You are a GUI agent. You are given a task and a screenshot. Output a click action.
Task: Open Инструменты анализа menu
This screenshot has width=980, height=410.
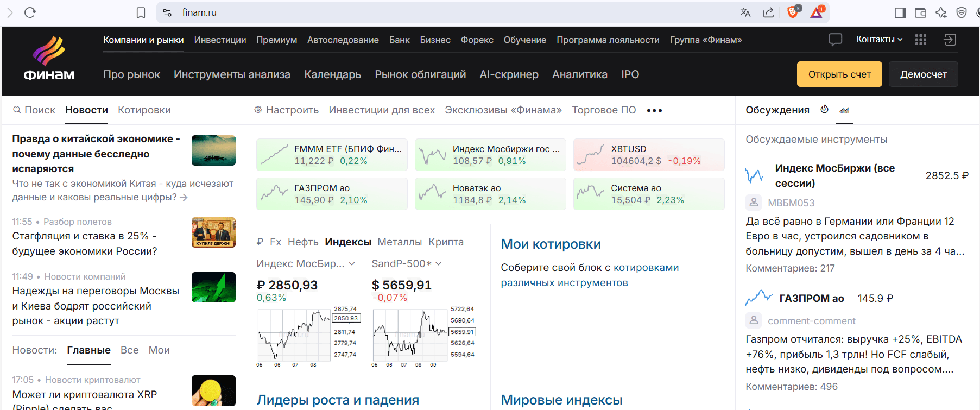(232, 74)
